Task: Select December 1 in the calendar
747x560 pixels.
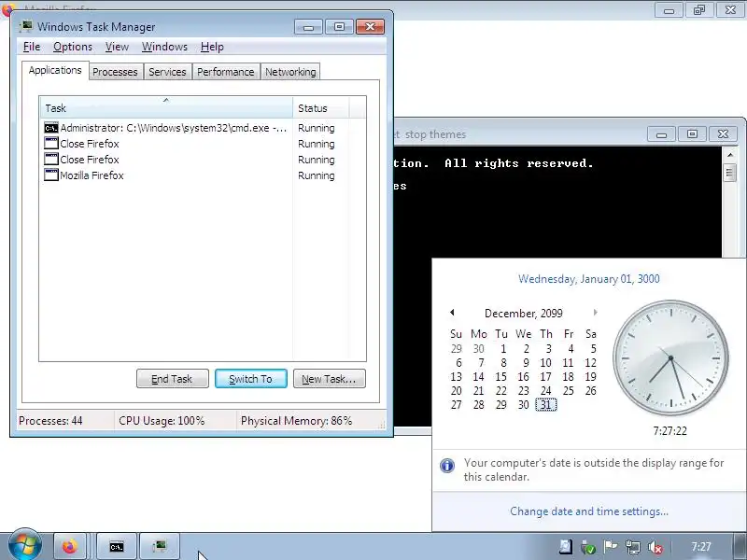Action: [x=503, y=348]
